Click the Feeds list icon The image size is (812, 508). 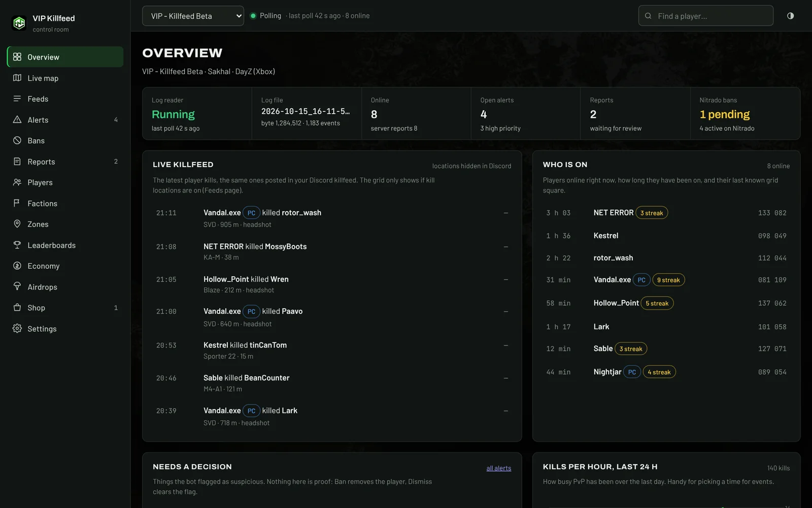click(17, 99)
